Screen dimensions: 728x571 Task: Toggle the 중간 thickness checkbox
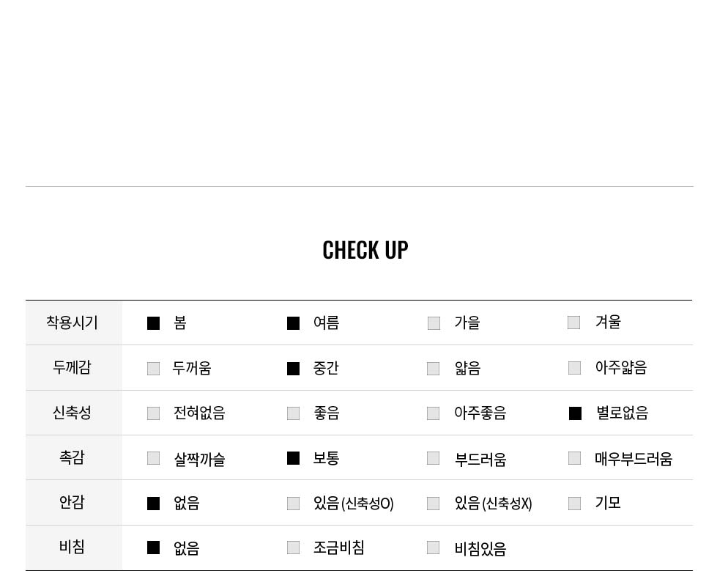293,369
